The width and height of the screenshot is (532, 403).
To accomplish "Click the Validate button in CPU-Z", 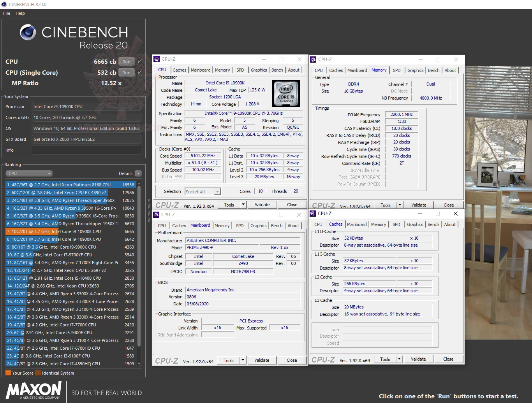I will point(262,204).
